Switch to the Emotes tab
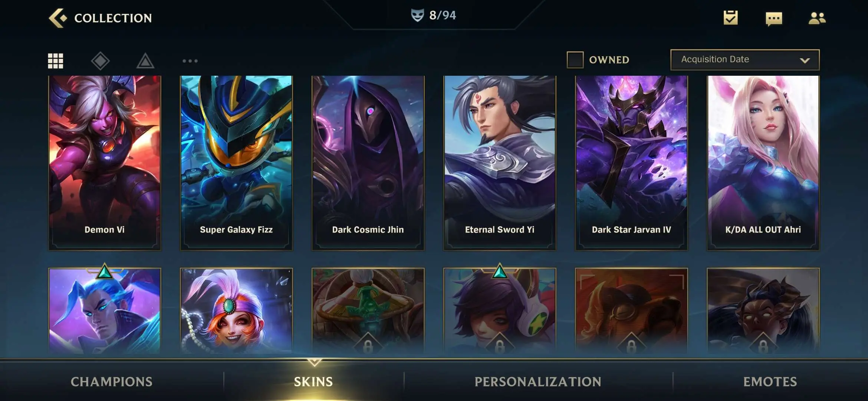Viewport: 868px width, 401px height. [770, 382]
